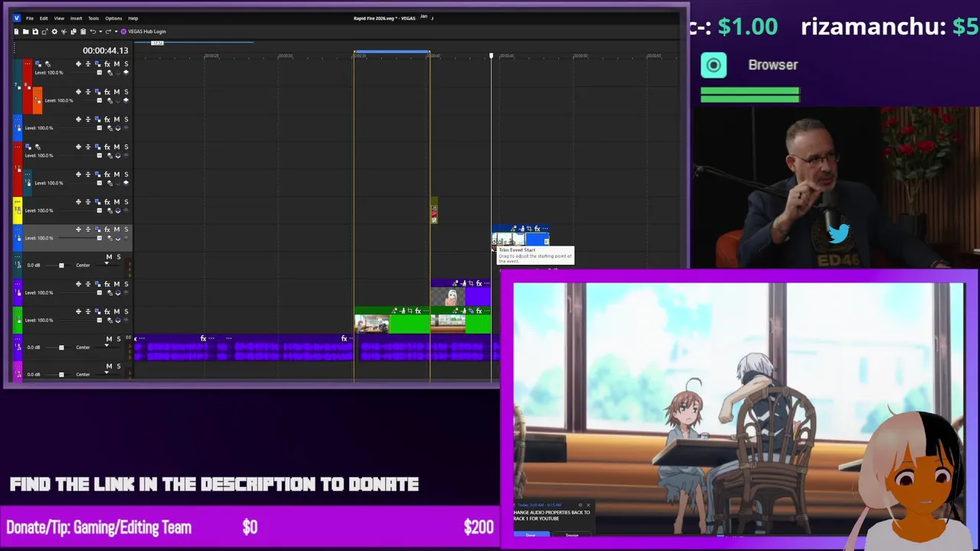Click the Twitter bird icon on webcam

pos(838,233)
